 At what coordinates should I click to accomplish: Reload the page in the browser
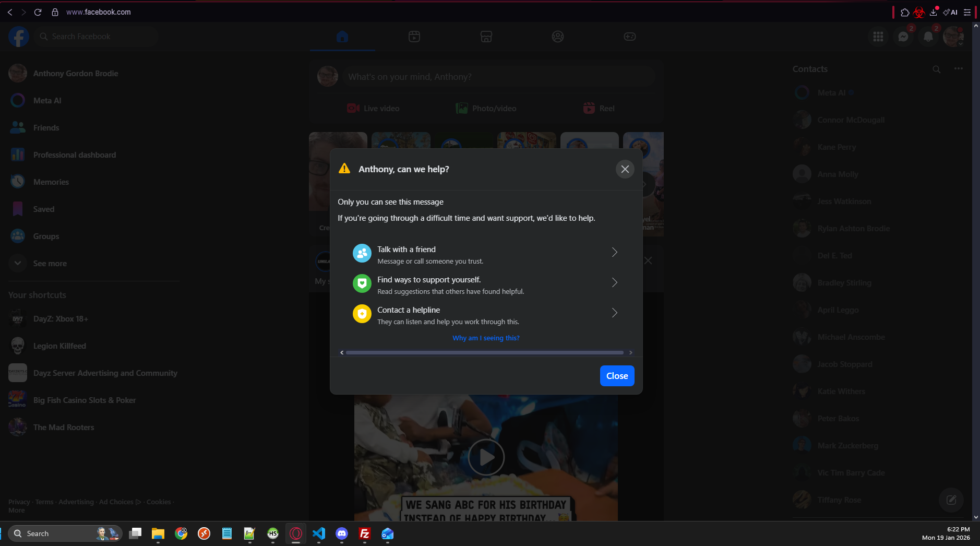pyautogui.click(x=38, y=12)
